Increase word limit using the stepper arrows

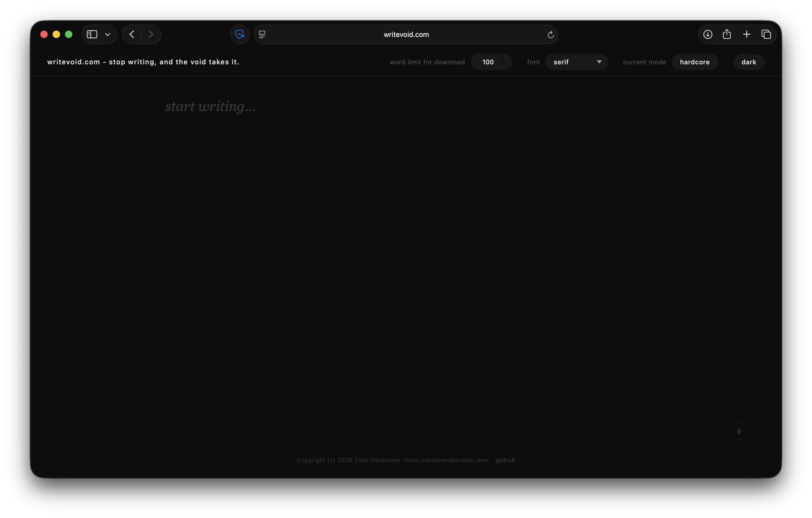click(502, 62)
